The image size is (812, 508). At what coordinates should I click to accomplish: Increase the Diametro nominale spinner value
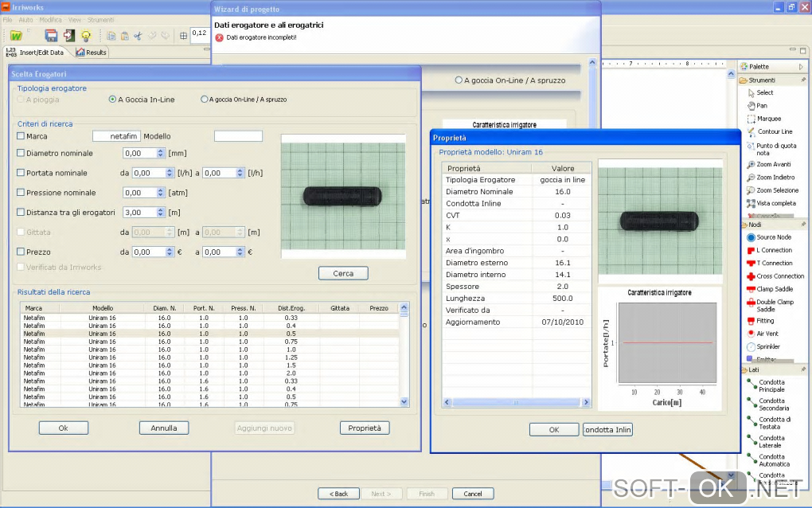162,150
